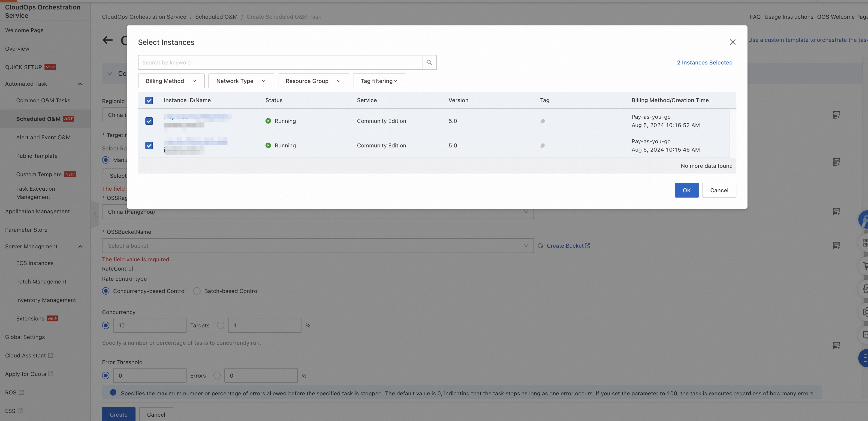Open Custom Template in sidebar
The width and height of the screenshot is (868, 421).
pyautogui.click(x=39, y=174)
